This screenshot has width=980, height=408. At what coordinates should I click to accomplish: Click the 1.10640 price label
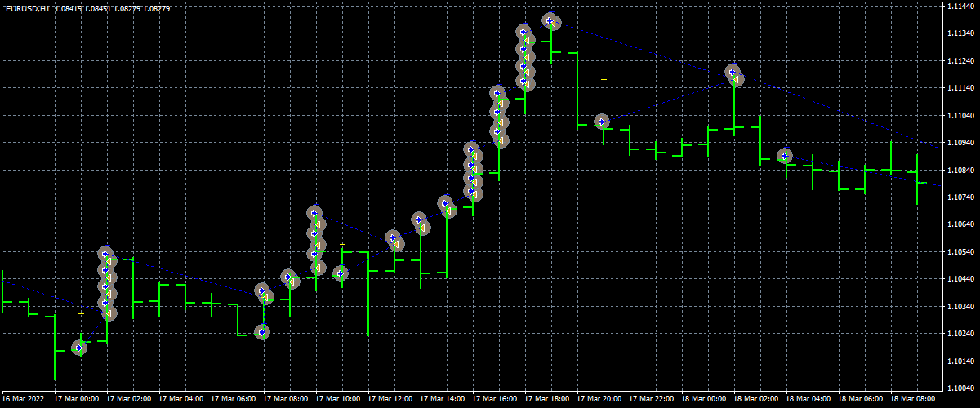960,224
